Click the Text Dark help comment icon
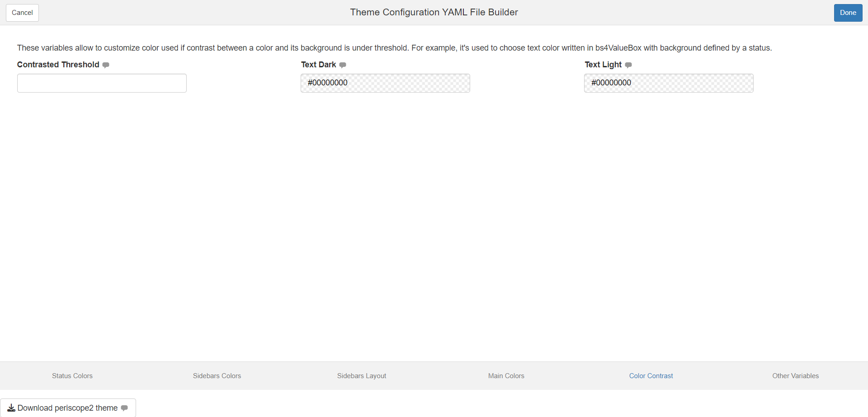Viewport: 868px width, 417px height. pyautogui.click(x=343, y=65)
